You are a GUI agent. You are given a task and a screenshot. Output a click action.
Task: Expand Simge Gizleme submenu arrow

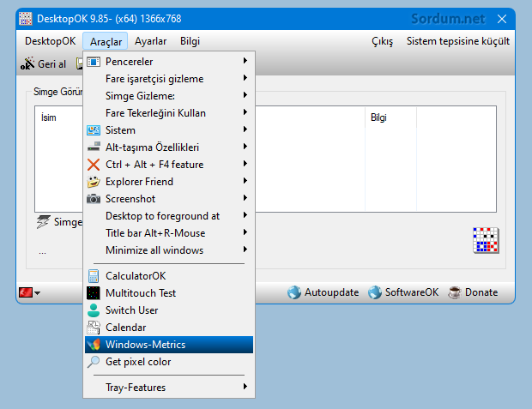pyautogui.click(x=245, y=95)
